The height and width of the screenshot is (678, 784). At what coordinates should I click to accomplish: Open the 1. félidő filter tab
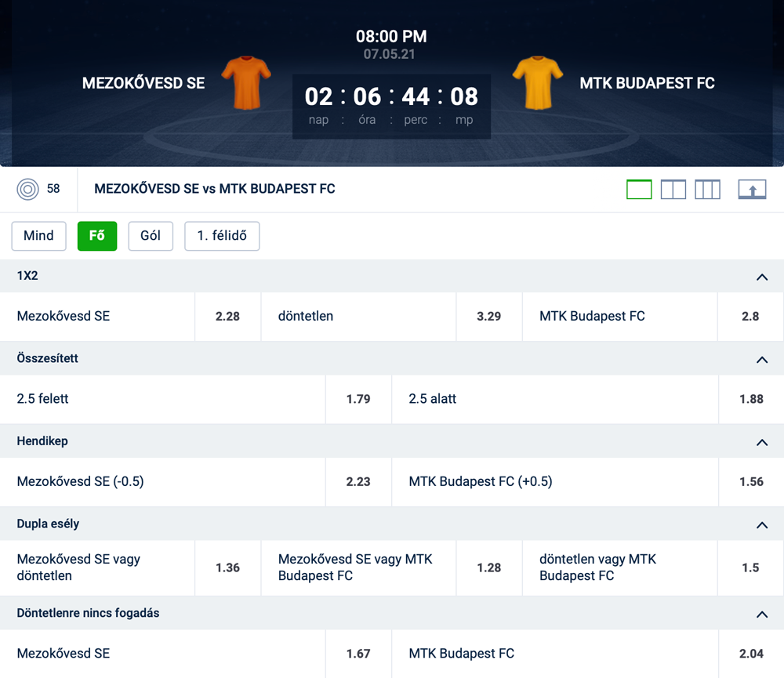[222, 236]
